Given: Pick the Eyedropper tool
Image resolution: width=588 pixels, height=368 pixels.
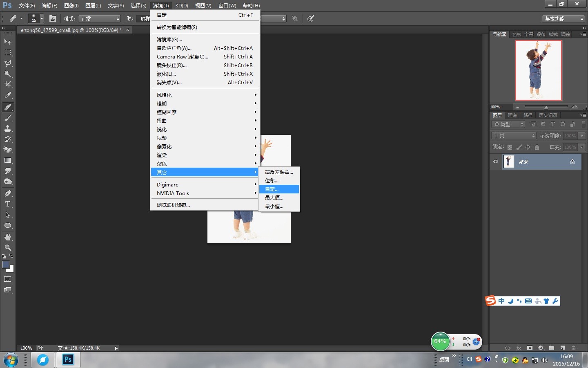Looking at the screenshot, I should [8, 95].
